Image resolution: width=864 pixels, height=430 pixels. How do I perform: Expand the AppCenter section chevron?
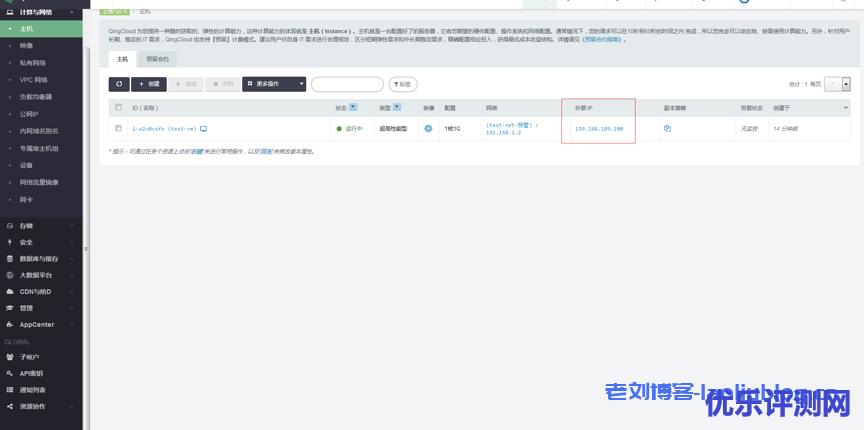click(72, 325)
